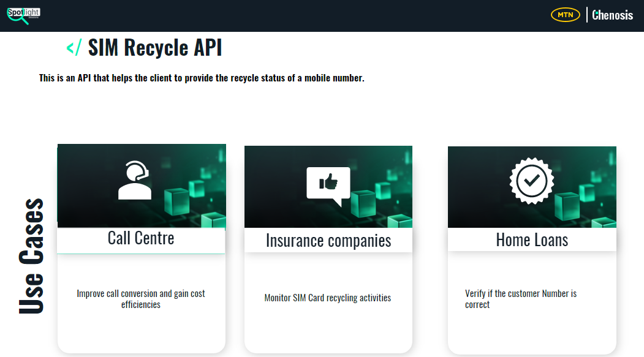644x357 pixels.
Task: Click the API description sentence about recycle status
Action: [x=202, y=78]
